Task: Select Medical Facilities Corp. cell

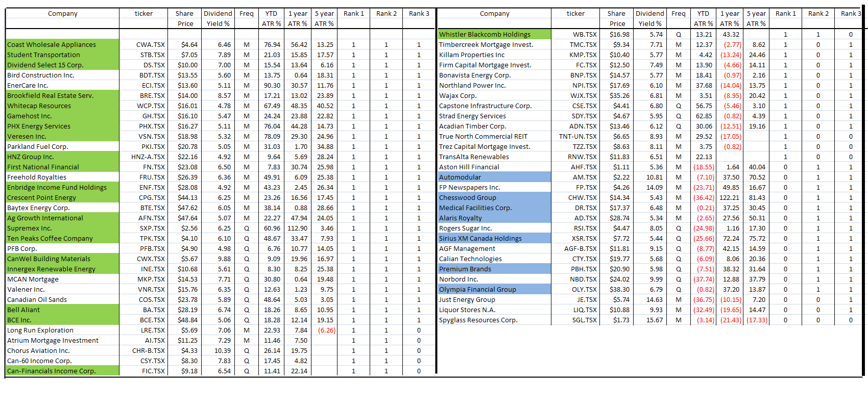Action: pos(494,208)
